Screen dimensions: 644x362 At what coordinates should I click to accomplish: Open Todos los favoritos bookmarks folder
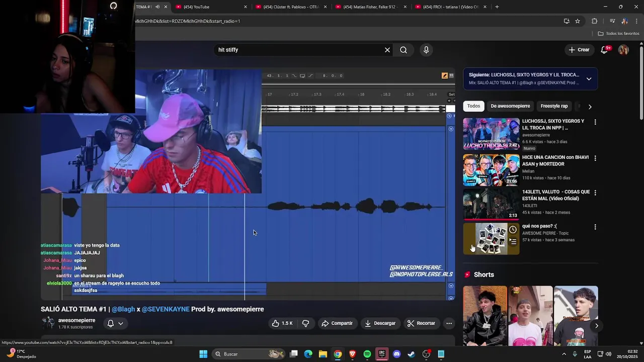coord(618,34)
